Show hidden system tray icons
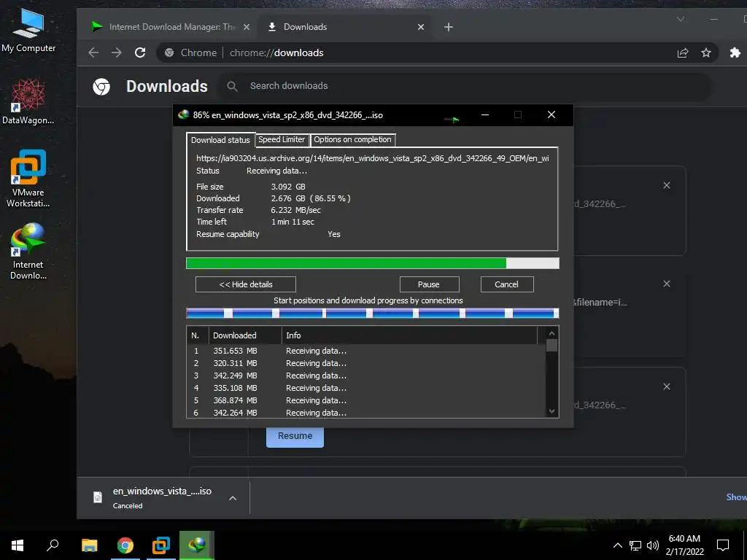 (x=617, y=545)
